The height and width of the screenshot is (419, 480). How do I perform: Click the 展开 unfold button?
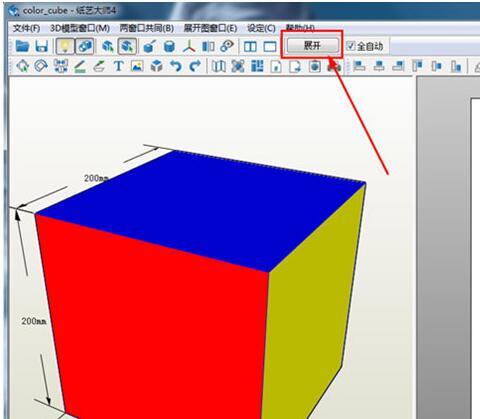point(313,45)
